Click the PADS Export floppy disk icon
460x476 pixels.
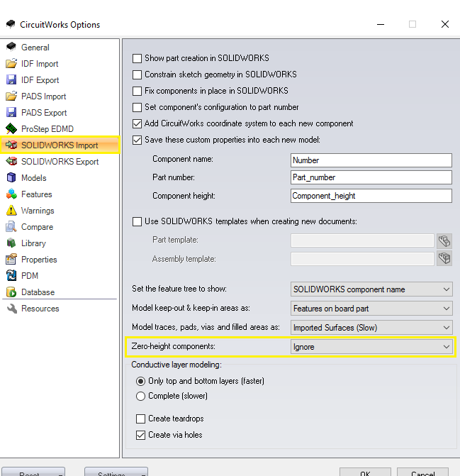[11, 112]
